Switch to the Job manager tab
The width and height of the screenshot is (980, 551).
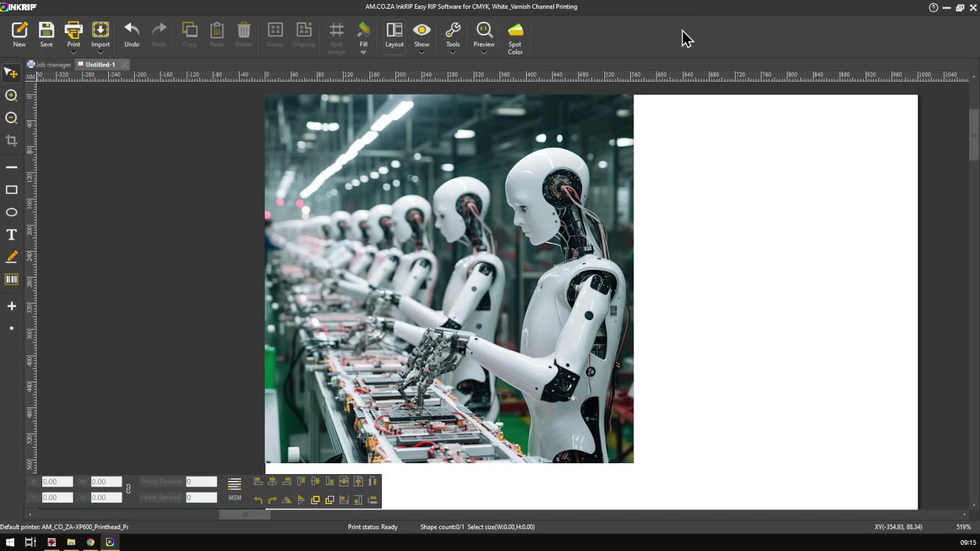click(50, 65)
